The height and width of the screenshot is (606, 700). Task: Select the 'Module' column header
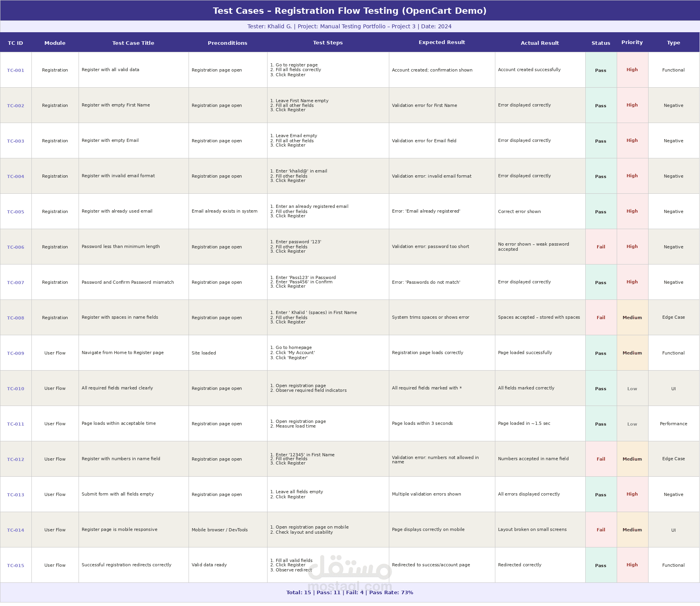(x=55, y=43)
